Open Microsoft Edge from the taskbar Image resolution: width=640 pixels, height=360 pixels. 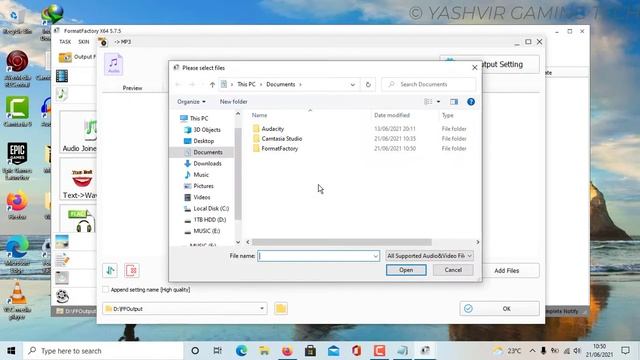(241, 351)
